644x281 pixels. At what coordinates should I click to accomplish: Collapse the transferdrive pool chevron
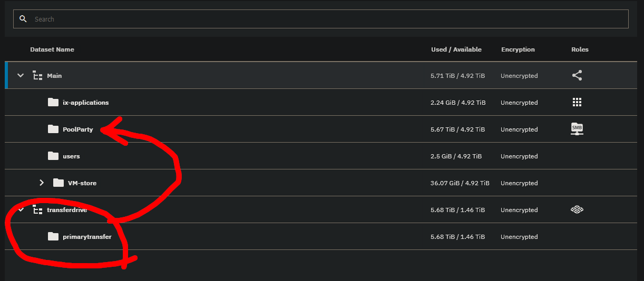[x=21, y=209]
